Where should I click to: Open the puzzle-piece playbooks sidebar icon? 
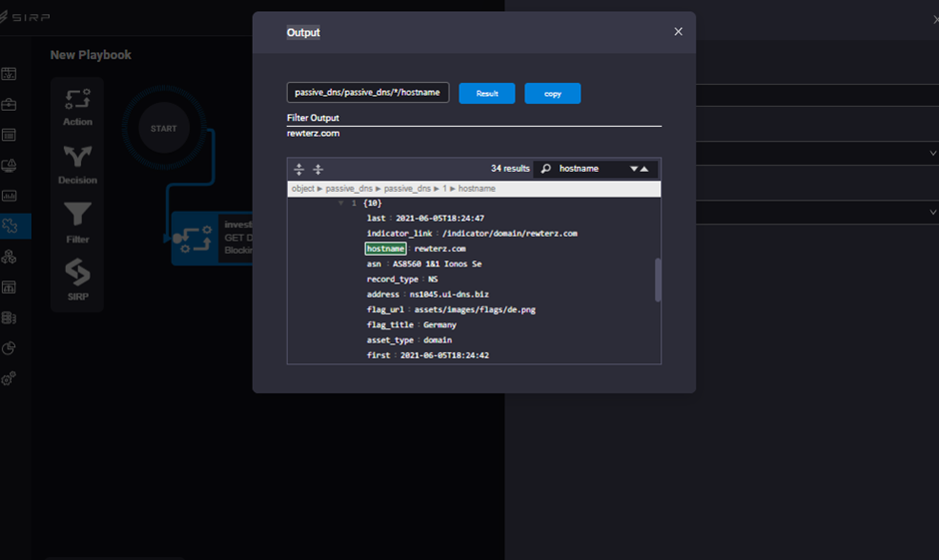(x=10, y=227)
